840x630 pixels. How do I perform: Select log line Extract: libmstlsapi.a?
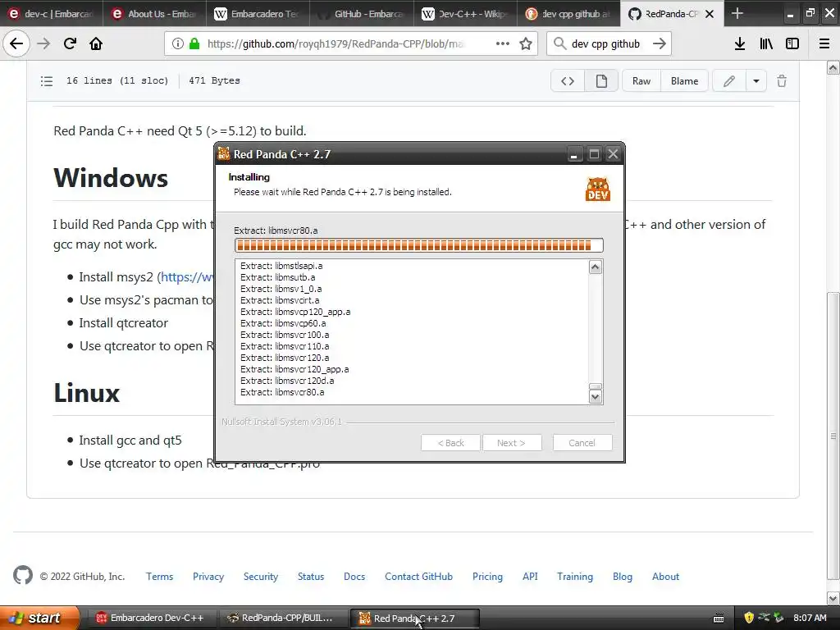tap(281, 266)
